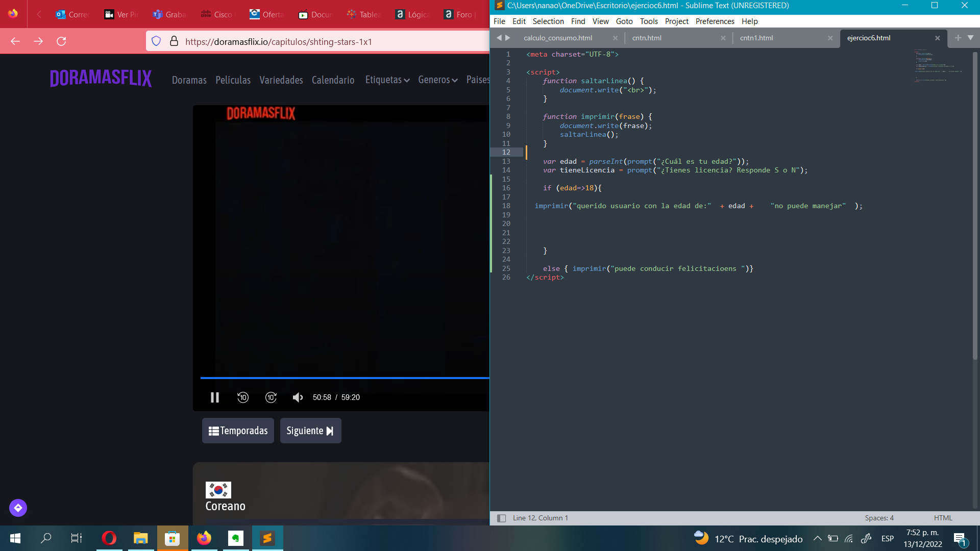Image resolution: width=980 pixels, height=551 pixels.
Task: Switch to the calculo_consumo.html tab
Action: (558, 38)
